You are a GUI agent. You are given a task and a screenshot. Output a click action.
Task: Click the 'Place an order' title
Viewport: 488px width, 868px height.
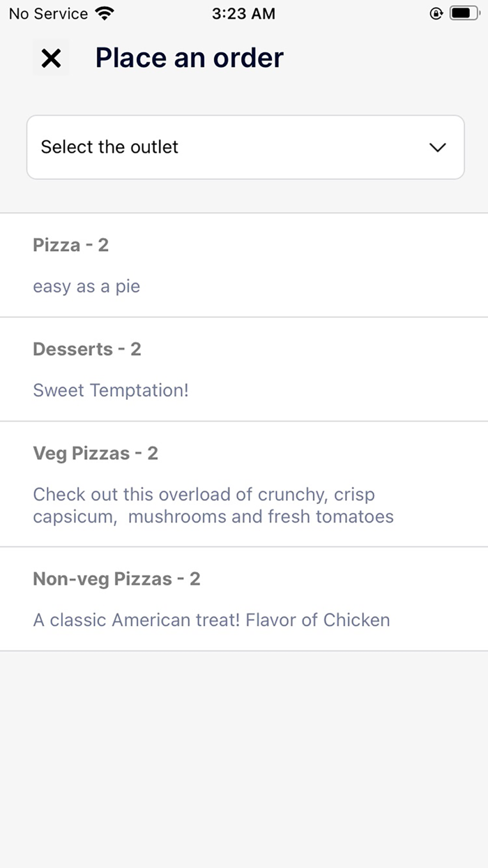189,58
